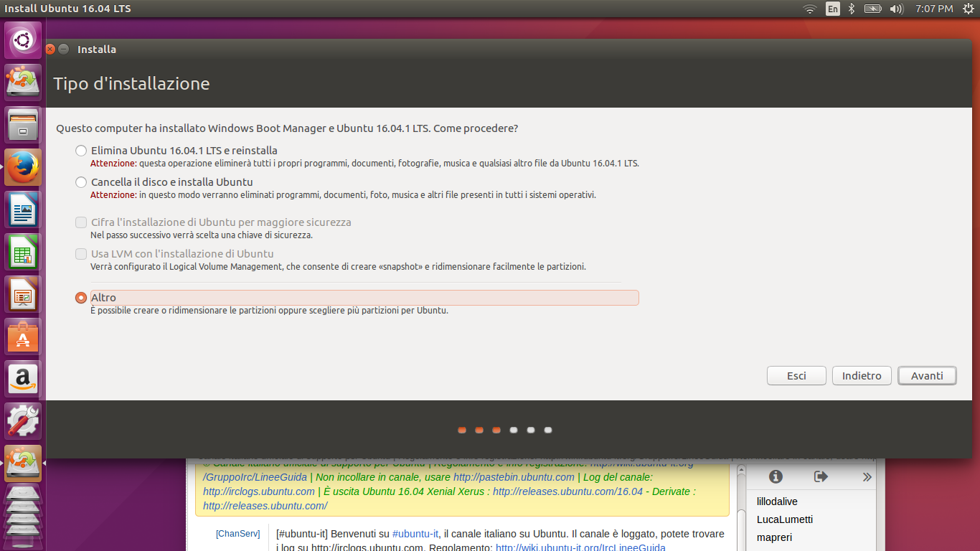The height and width of the screenshot is (551, 980).
Task: Open the session gear menu
Action: pos(968,9)
